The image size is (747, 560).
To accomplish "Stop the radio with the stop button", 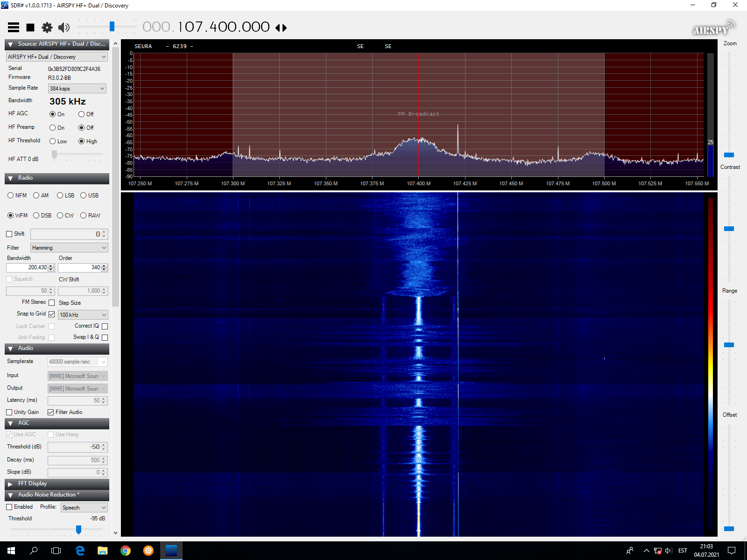I will coord(30,28).
